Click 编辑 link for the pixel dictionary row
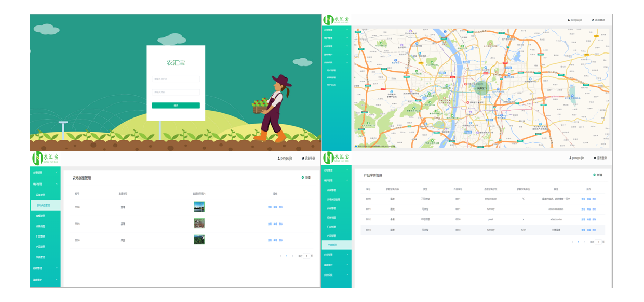 (589, 219)
